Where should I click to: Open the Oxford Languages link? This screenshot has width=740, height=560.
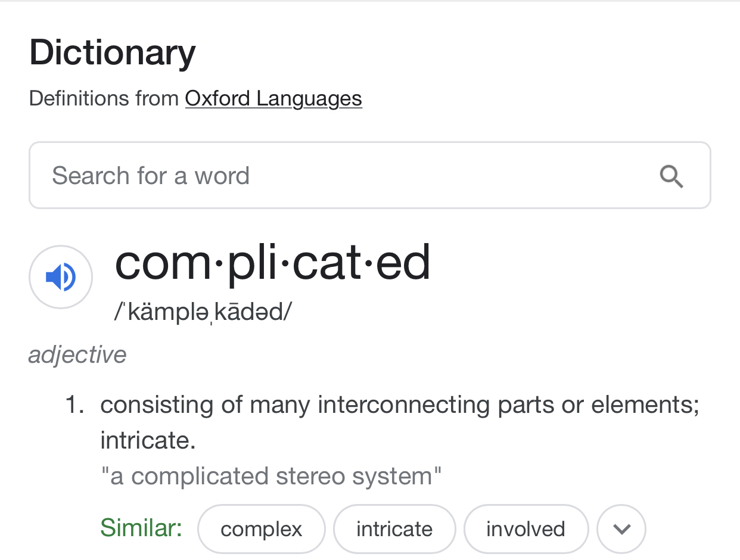click(x=273, y=98)
